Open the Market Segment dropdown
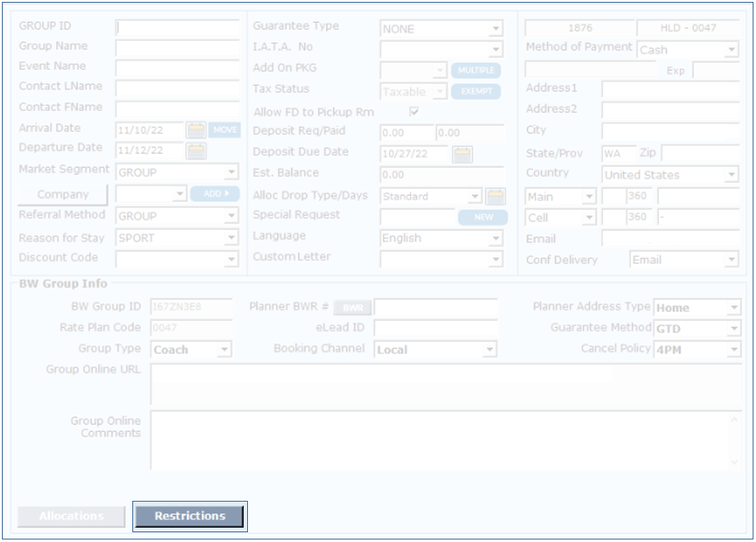The height and width of the screenshot is (542, 756). [232, 173]
